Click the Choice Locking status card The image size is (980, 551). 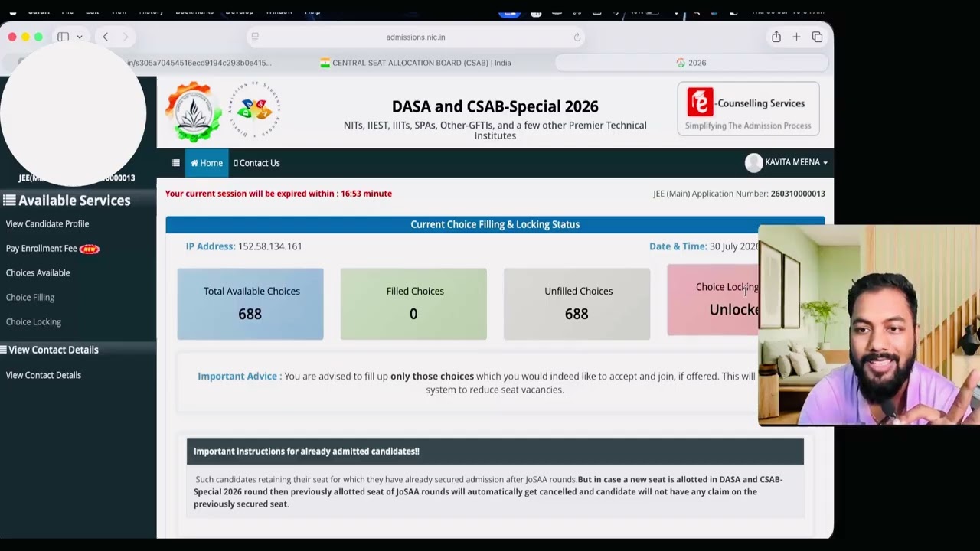coord(713,302)
